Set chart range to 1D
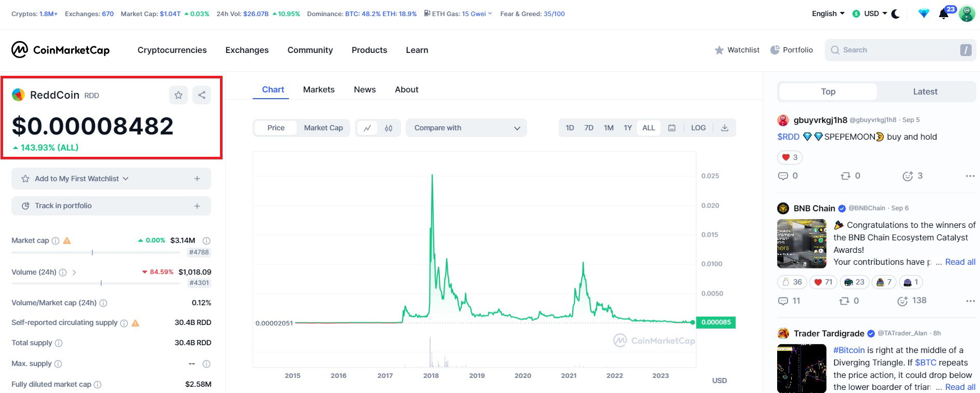The image size is (980, 393). click(570, 128)
